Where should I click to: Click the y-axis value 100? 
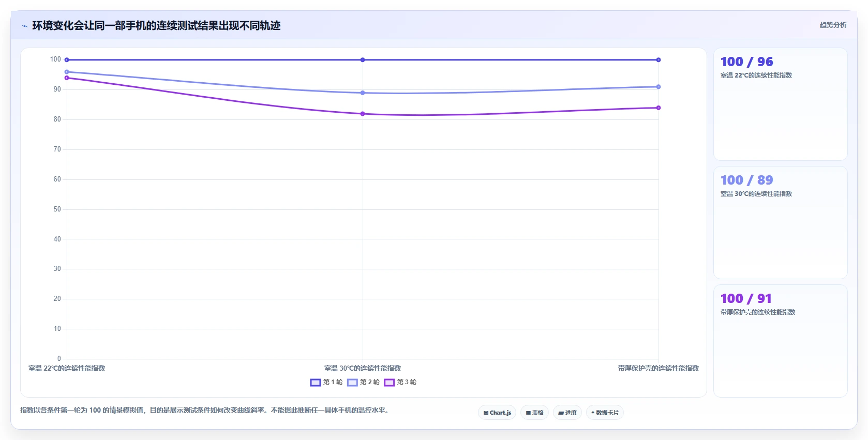[55, 59]
